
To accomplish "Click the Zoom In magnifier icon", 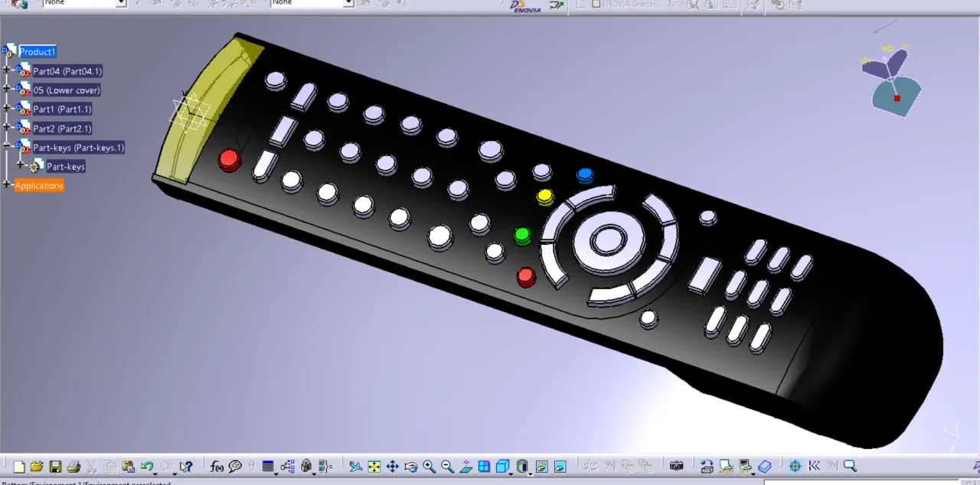I will (x=429, y=467).
